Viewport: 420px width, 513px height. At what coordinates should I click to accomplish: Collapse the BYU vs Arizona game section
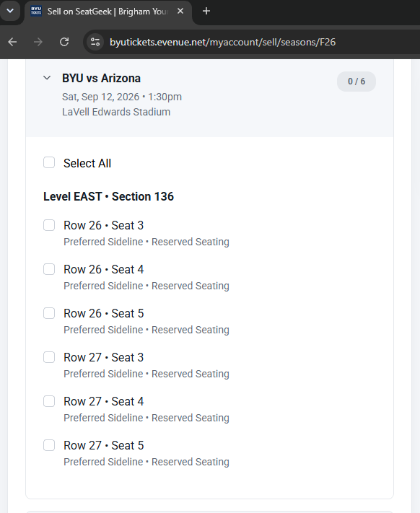[x=47, y=78]
